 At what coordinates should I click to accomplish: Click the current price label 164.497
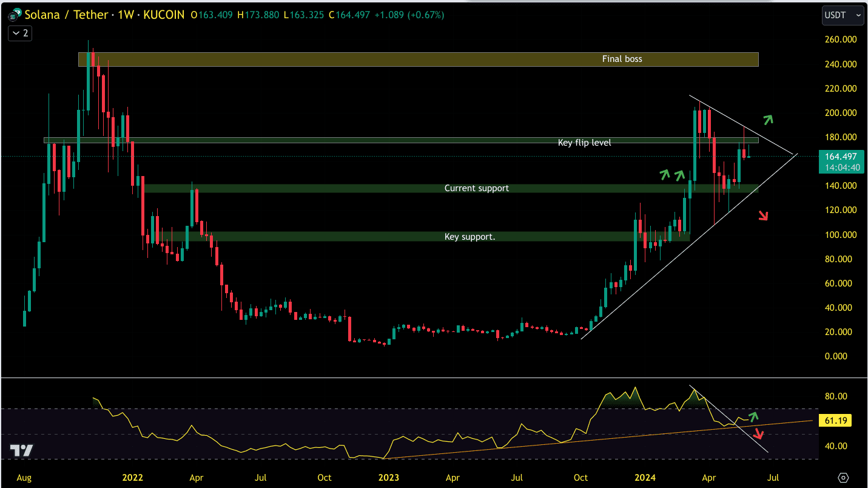coord(840,157)
